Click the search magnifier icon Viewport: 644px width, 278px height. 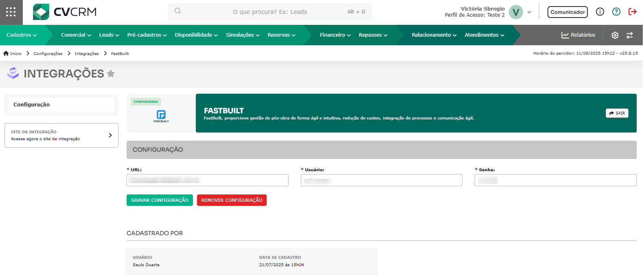point(178,11)
